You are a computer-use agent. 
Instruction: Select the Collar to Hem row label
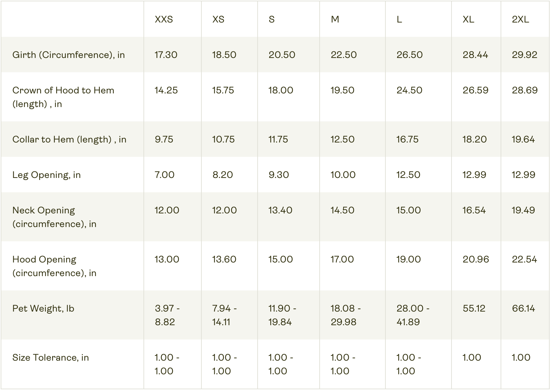[69, 139]
